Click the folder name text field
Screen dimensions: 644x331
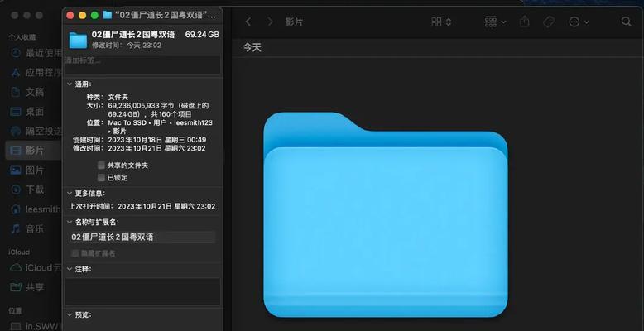tap(142, 237)
